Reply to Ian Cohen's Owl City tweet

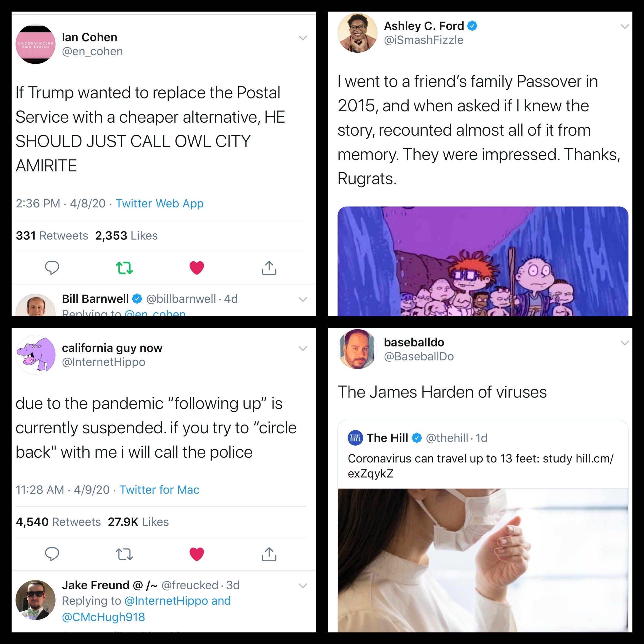pos(52,268)
